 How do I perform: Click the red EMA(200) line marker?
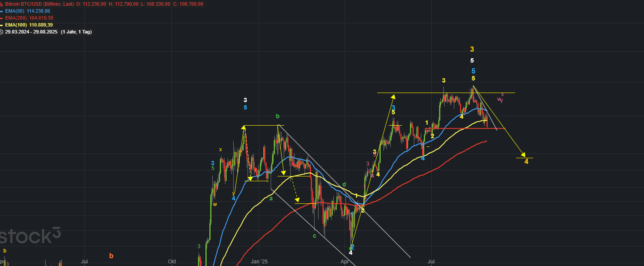2,18
